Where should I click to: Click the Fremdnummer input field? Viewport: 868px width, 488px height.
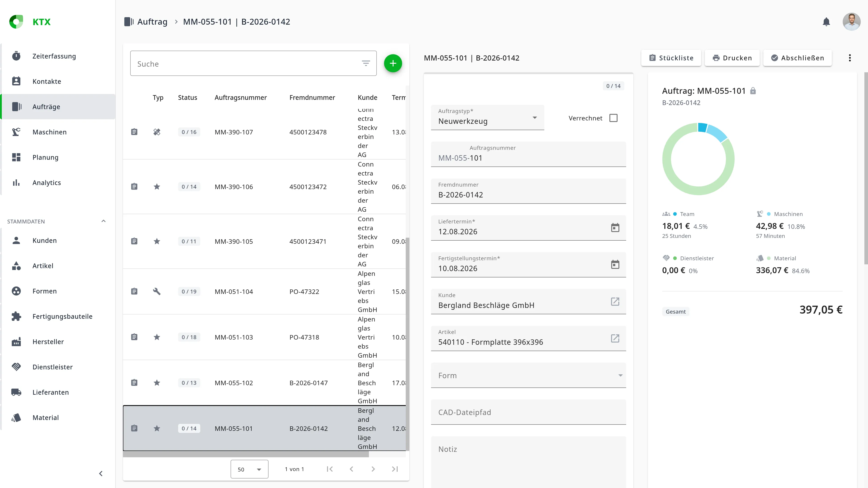tap(528, 191)
